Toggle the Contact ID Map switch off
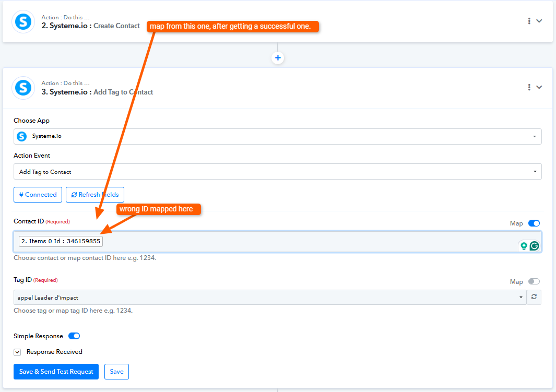 click(x=534, y=223)
